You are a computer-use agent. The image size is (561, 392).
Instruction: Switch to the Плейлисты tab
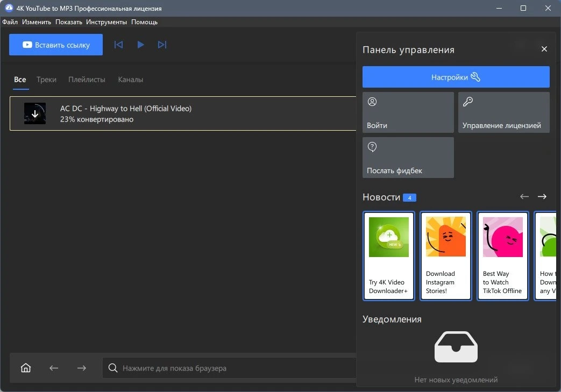[87, 80]
